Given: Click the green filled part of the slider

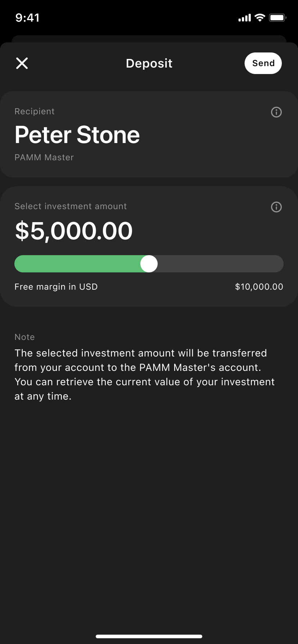Looking at the screenshot, I should [x=77, y=264].
